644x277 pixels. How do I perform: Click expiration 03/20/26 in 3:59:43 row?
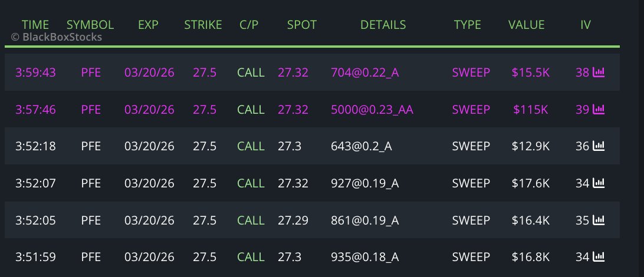[149, 72]
